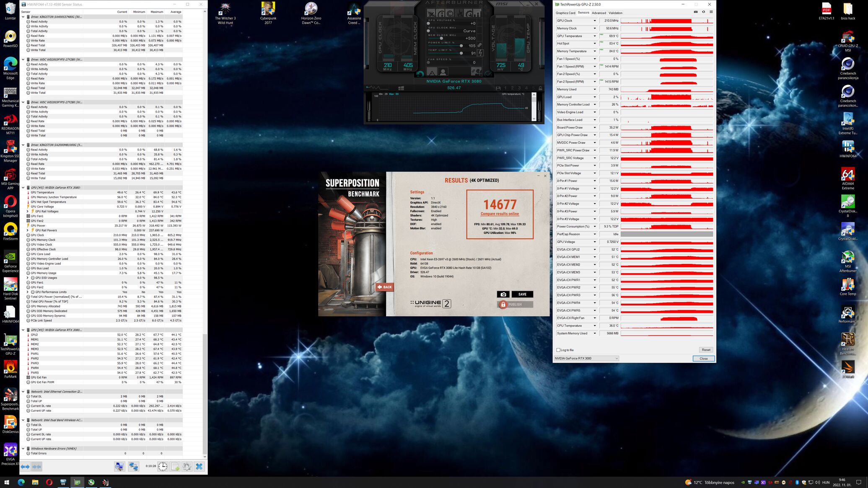The height and width of the screenshot is (488, 868).
Task: Switch to GPU-Z Advanced tab
Action: click(599, 13)
